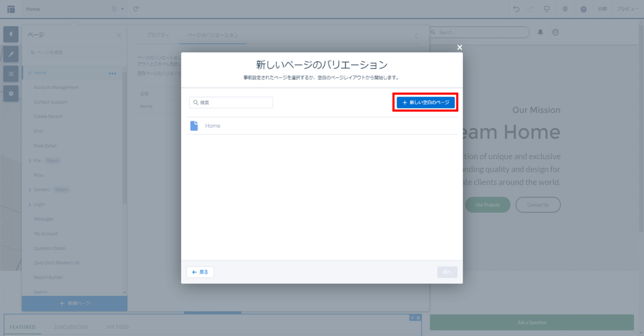Viewport: 644px width, 336px height.
Task: Close the dialog with the white X
Action: pyautogui.click(x=459, y=47)
